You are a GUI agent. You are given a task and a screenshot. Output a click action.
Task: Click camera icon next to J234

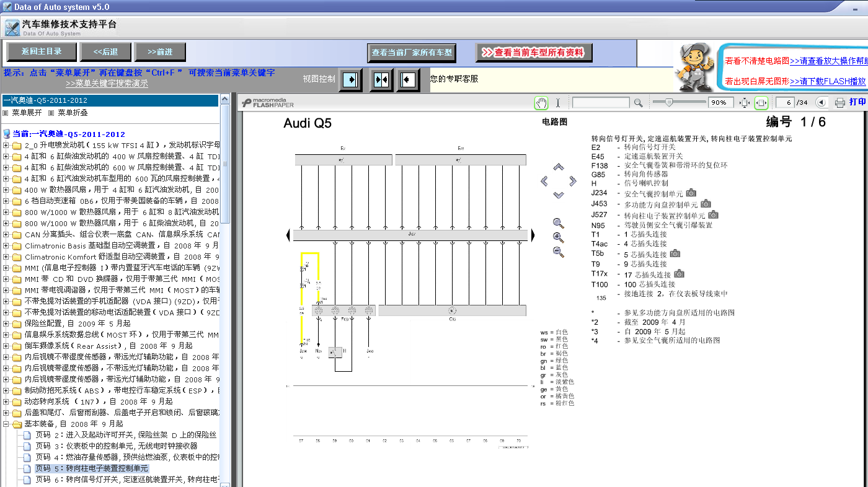pos(691,193)
